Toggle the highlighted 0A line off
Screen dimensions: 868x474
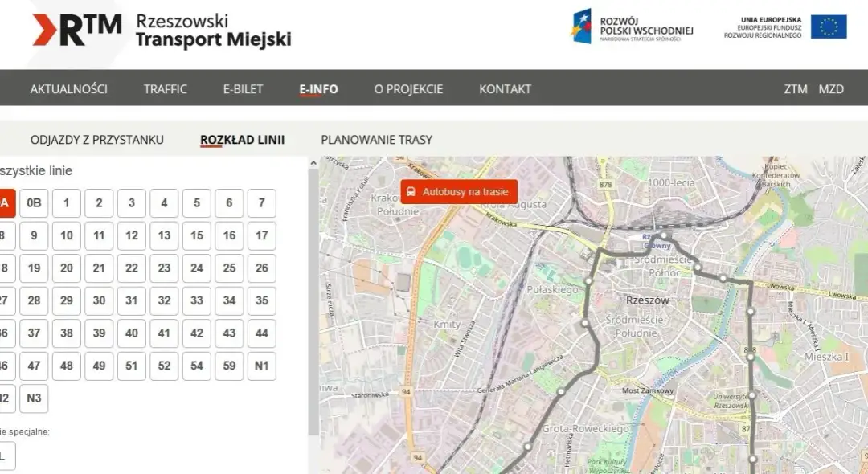[5, 203]
